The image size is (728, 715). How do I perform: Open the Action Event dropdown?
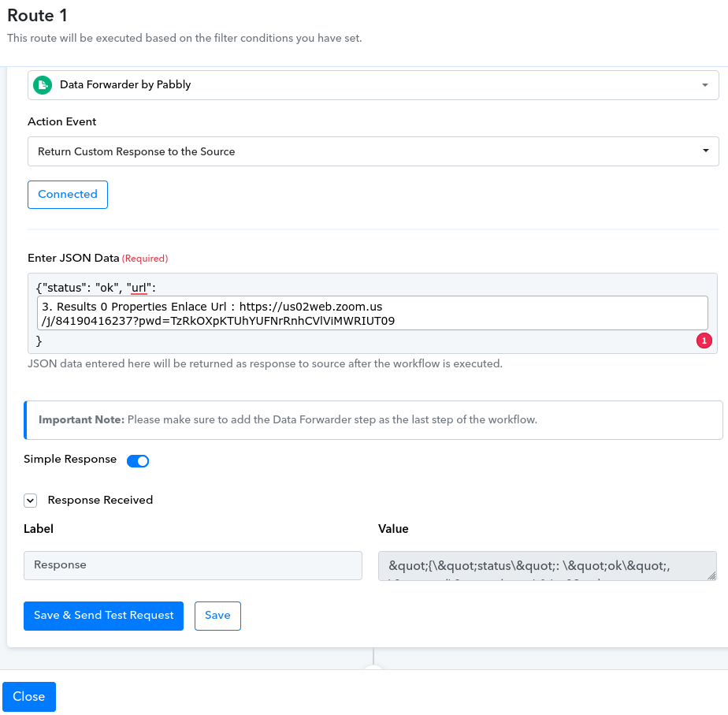pyautogui.click(x=373, y=151)
